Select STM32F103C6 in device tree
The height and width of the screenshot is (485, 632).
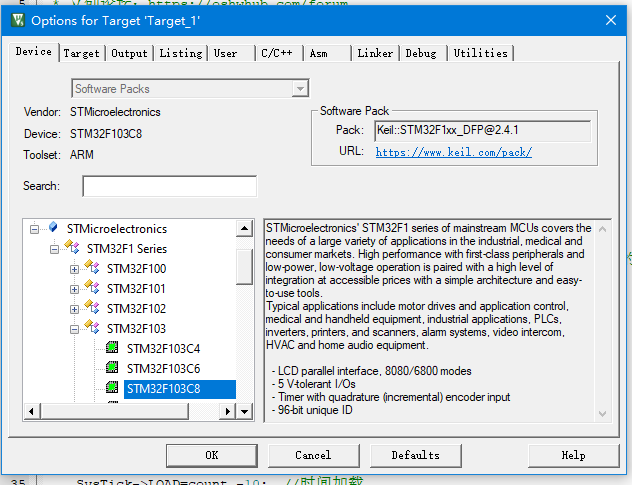[163, 369]
